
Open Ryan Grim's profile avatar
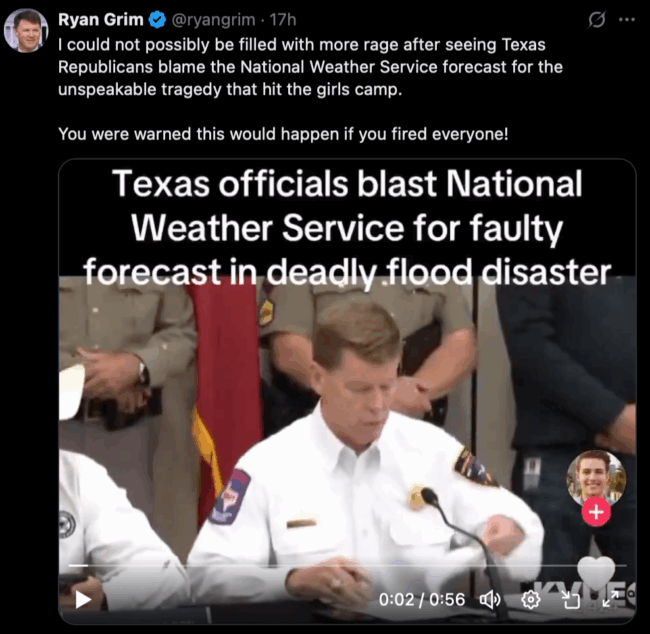click(x=26, y=31)
